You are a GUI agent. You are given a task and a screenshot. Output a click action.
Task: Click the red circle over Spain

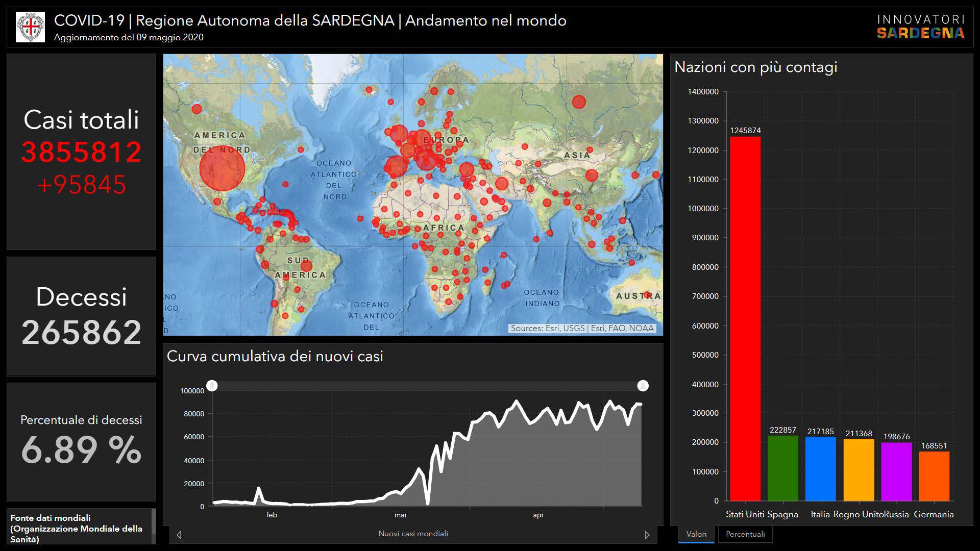tap(396, 167)
